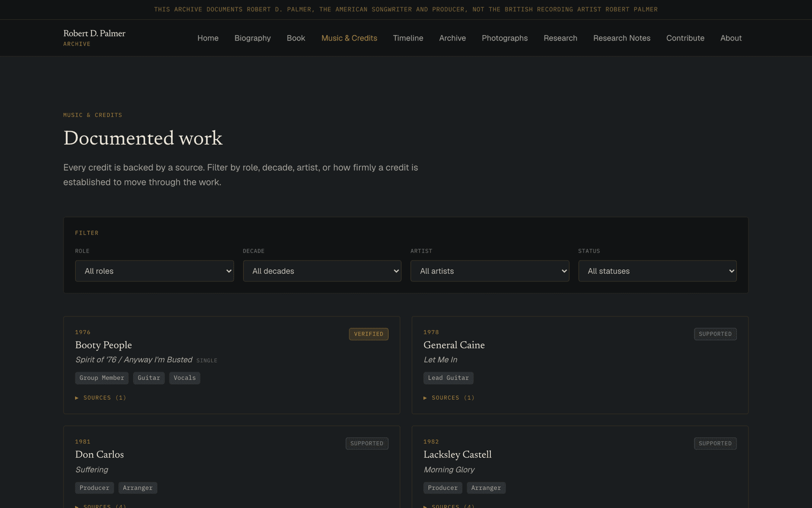This screenshot has height=508, width=812.
Task: Click the SINGLE label on Booty People
Action: 207,361
